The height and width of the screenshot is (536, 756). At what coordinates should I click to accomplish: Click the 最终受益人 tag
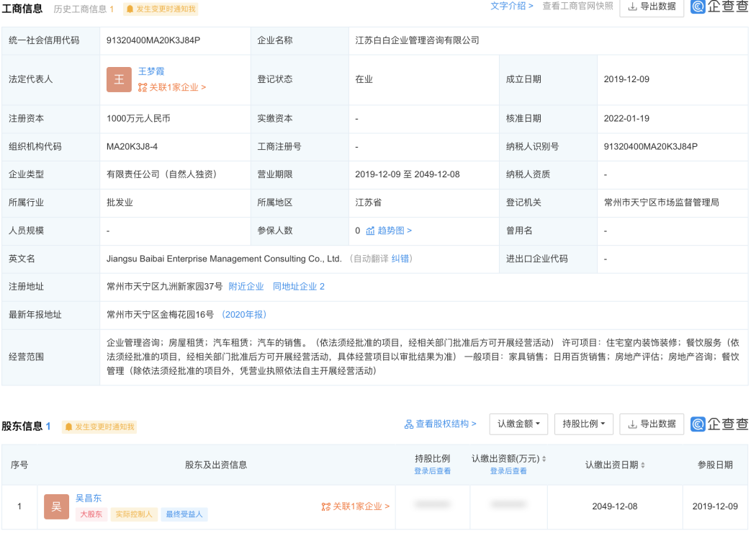click(x=184, y=515)
